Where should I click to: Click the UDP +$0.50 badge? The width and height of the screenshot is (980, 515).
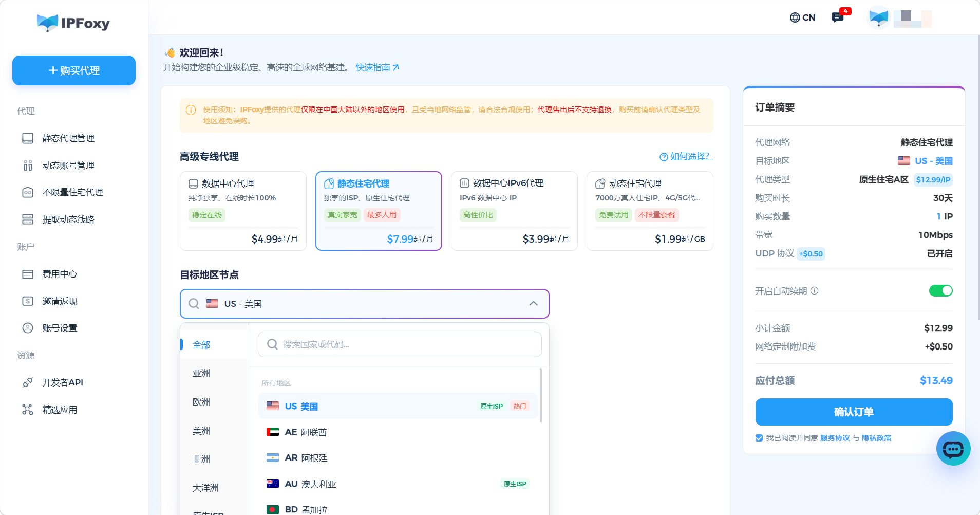[x=811, y=254]
